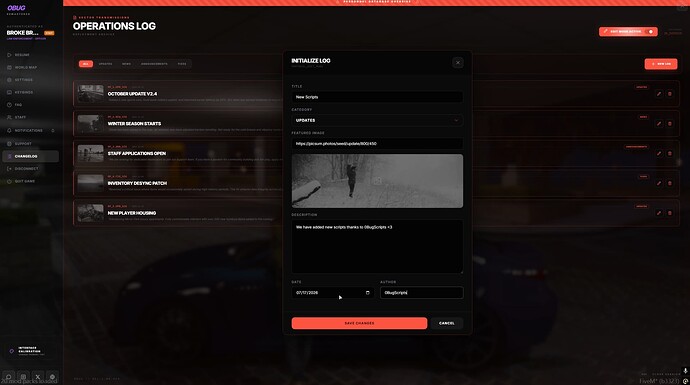Delete the October Update V2.4 entry
This screenshot has height=385, width=690.
670,94
